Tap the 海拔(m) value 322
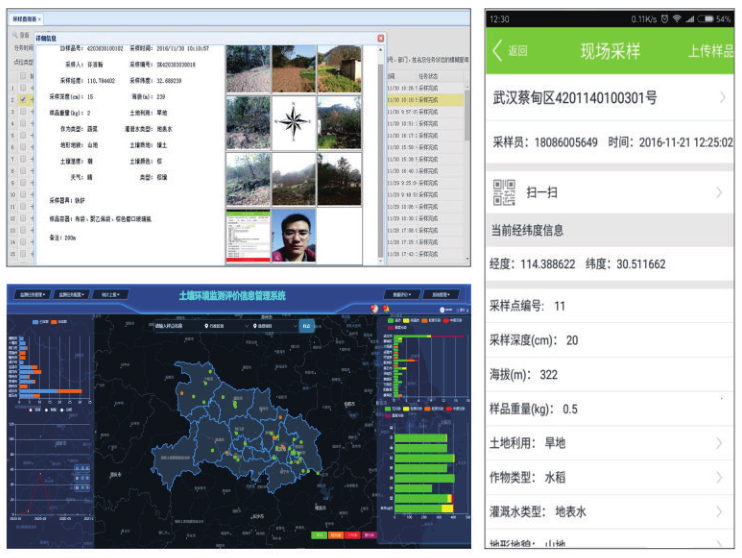Image resolution: width=742 pixels, height=558 pixels. click(549, 375)
